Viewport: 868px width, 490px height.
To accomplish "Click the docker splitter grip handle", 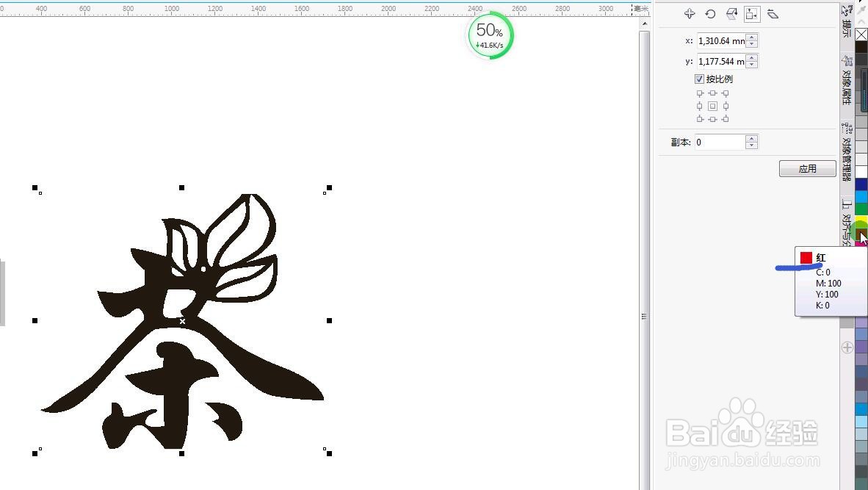I will click(644, 317).
